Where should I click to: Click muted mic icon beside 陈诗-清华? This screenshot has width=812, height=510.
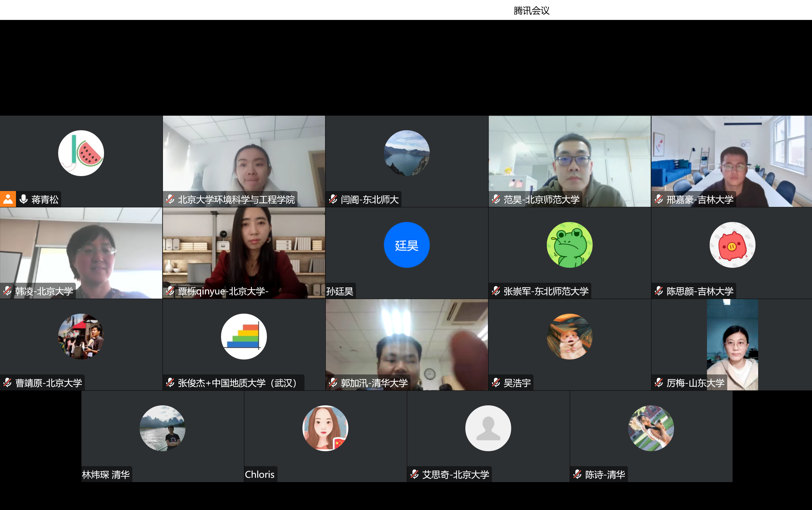578,474
